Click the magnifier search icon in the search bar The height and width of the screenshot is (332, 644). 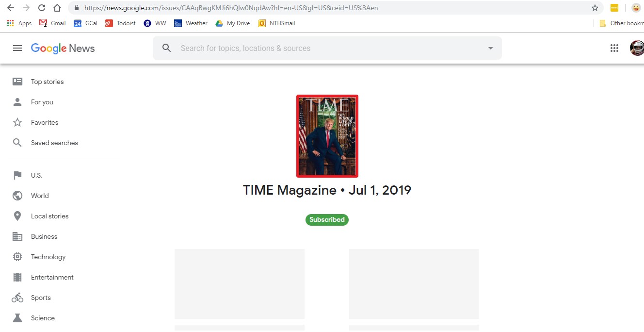point(167,48)
